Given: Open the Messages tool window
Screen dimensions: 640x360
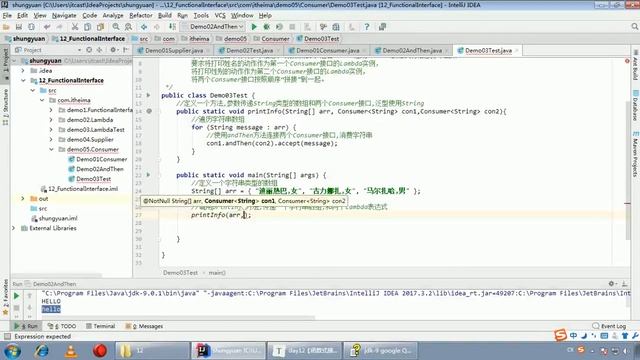Looking at the screenshot, I should [x=144, y=326].
